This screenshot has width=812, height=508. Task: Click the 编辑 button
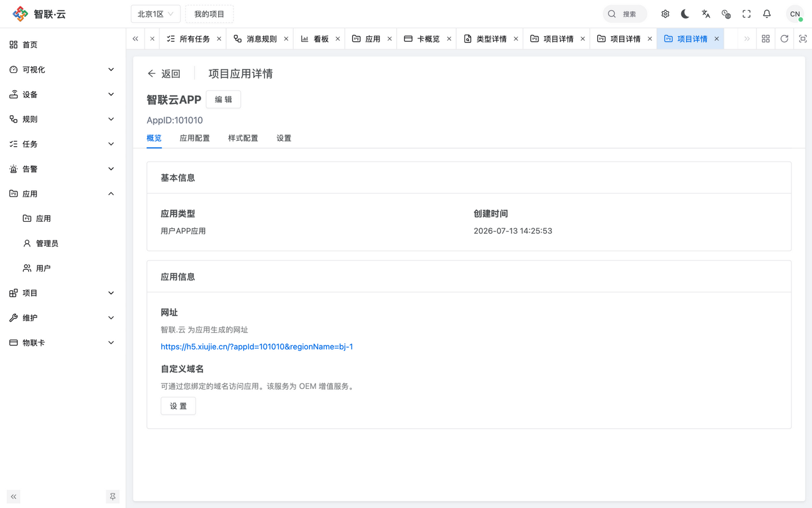[223, 99]
